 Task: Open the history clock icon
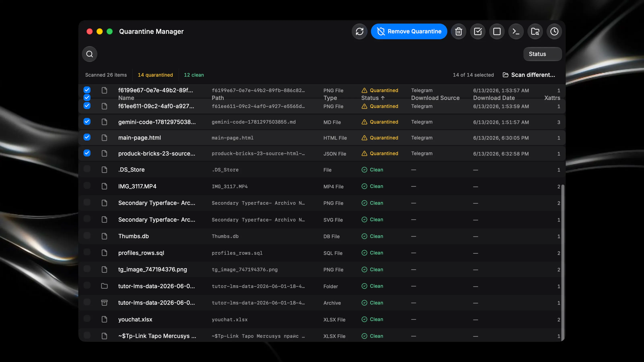coord(554,32)
